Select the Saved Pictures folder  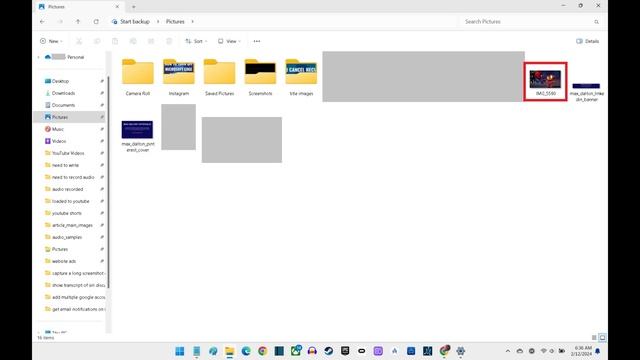[x=220, y=78]
